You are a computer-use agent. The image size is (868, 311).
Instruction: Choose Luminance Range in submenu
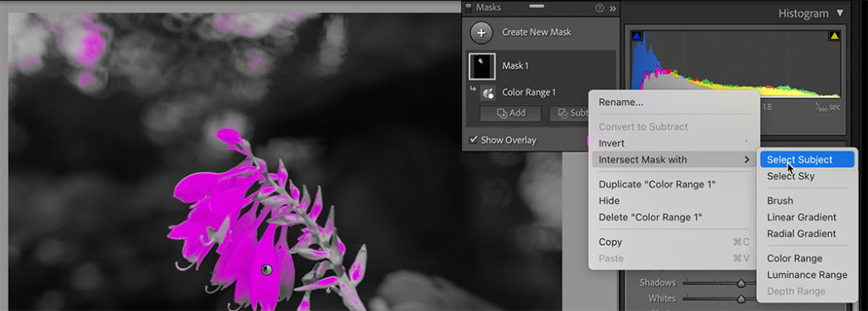(x=807, y=275)
